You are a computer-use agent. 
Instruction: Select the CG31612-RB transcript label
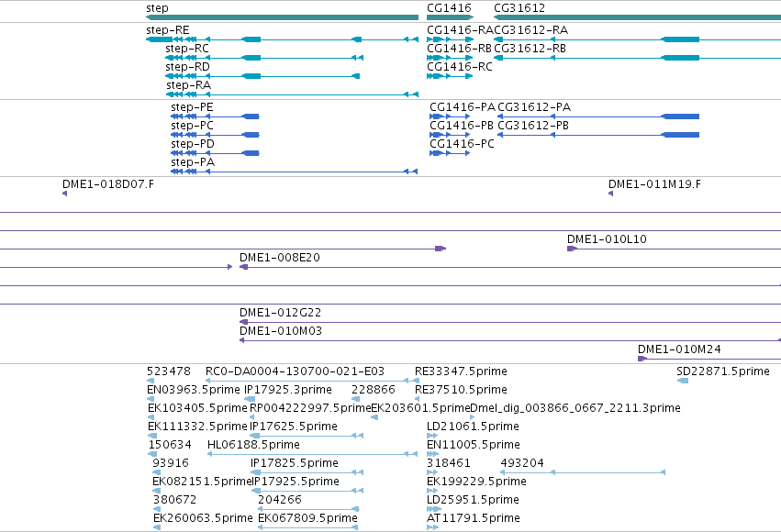click(x=530, y=49)
